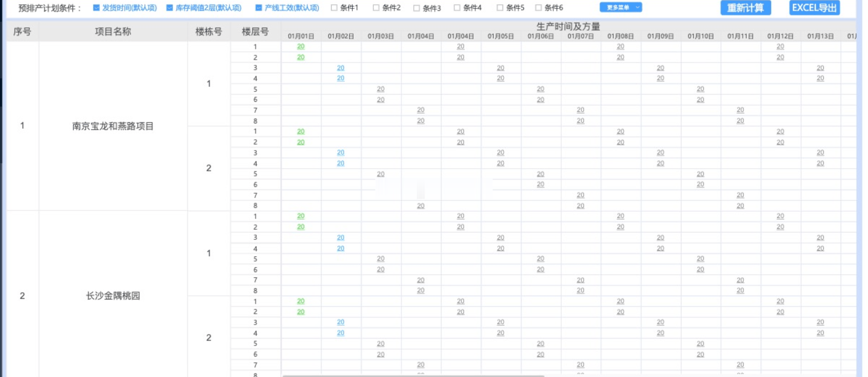The image size is (868, 377).
Task: Select the 南京宝龙和燕路项目 project cell
Action: click(x=113, y=126)
